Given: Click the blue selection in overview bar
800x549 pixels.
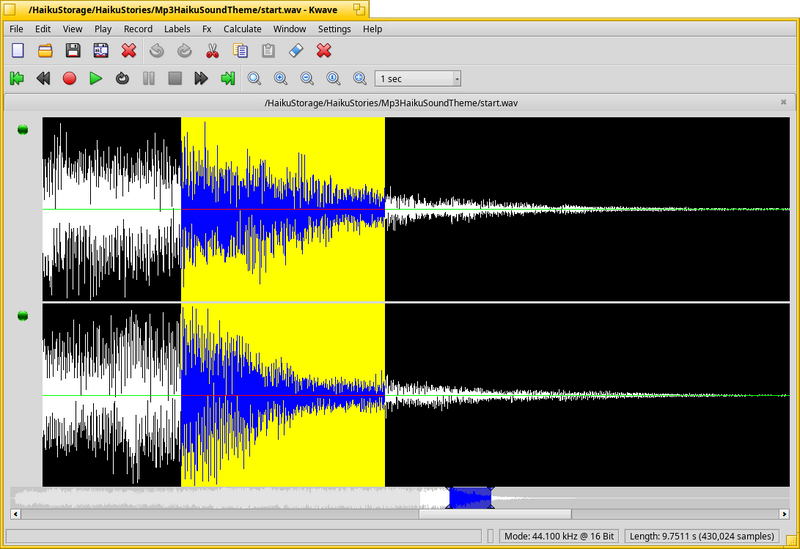Looking at the screenshot, I should pos(470,497).
